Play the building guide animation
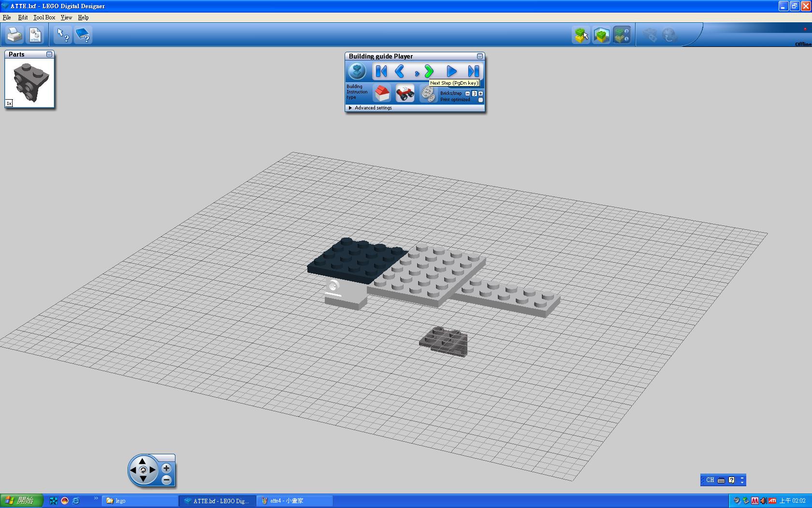Screen dimensions: 812x508 (451, 72)
